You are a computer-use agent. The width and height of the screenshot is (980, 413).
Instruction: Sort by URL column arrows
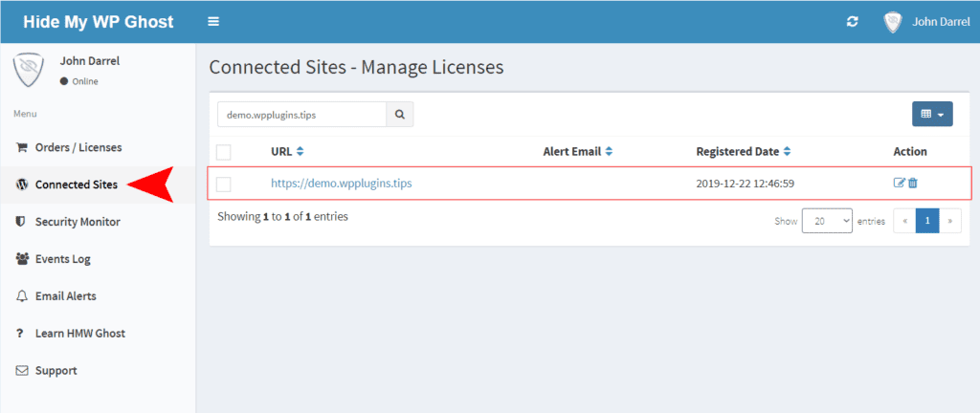[x=300, y=152]
